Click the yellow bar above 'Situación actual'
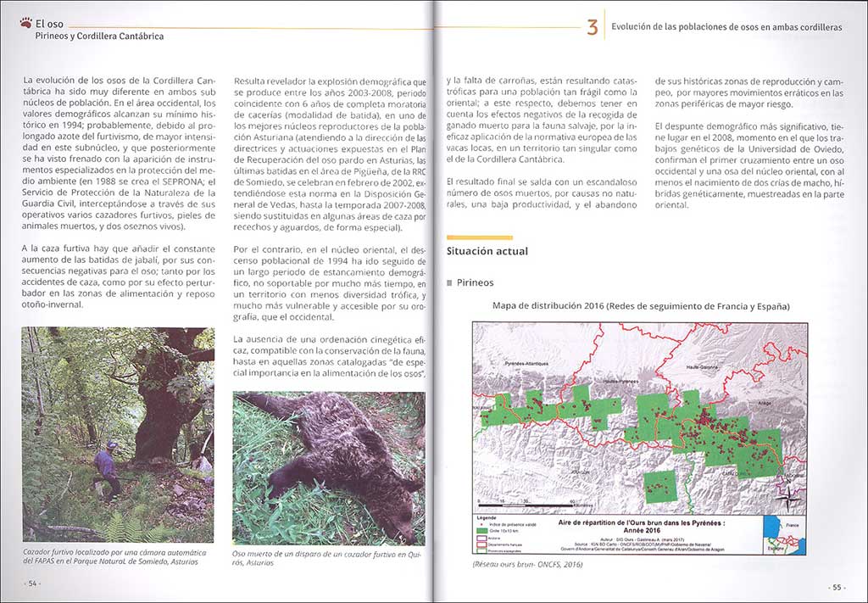The image size is (868, 603). point(479,237)
